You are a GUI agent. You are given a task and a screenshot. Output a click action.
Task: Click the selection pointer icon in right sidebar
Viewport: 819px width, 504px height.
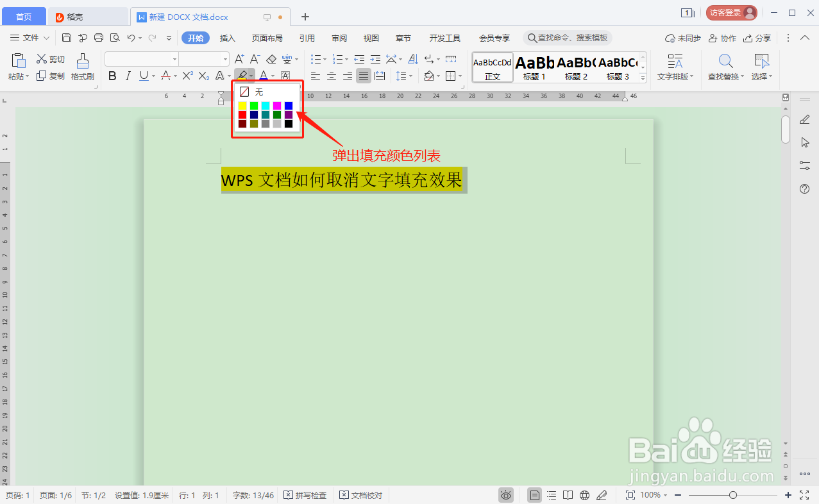[x=805, y=142]
